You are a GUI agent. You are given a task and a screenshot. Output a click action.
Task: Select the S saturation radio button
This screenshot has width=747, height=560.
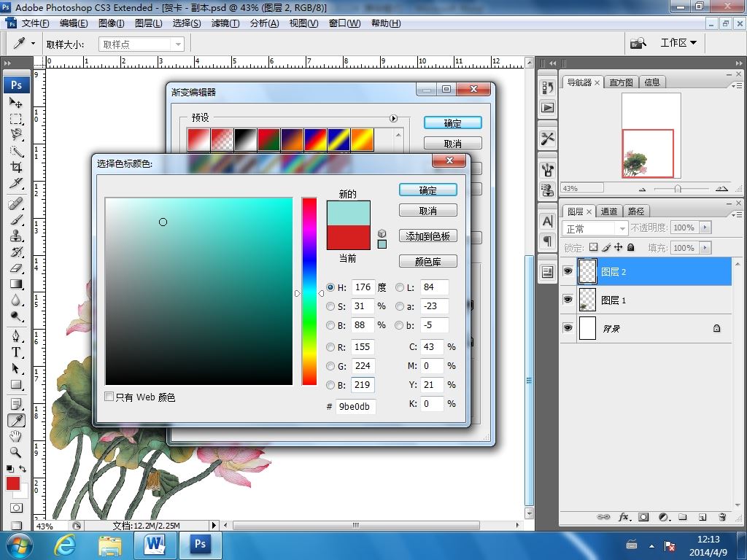coord(330,306)
